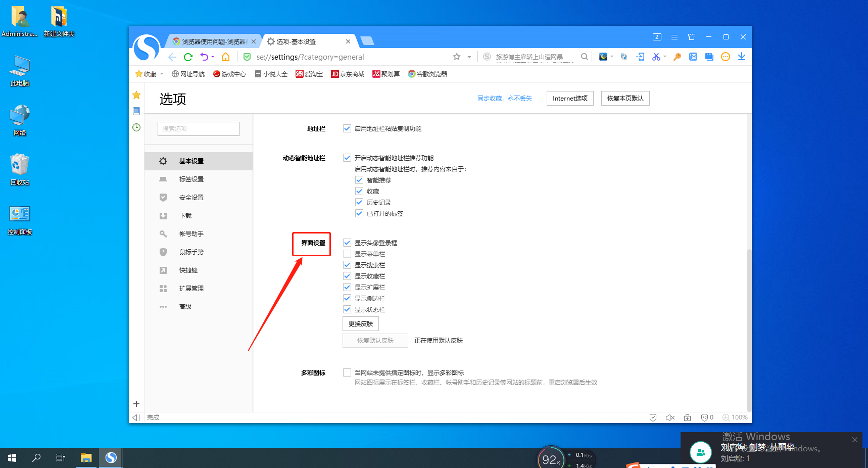868x468 pixels.
Task: Open File Explorer from the taskbar
Action: pyautogui.click(x=86, y=458)
